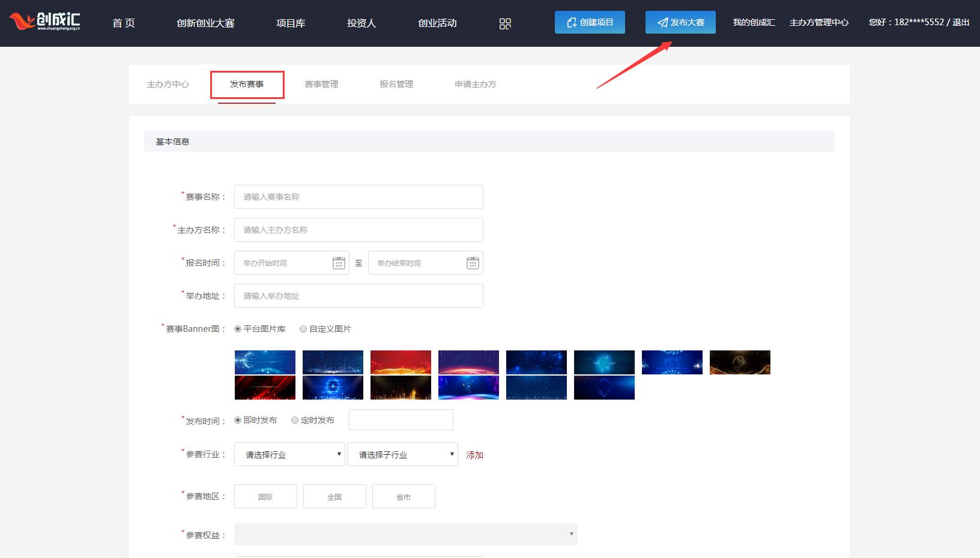Click the 添加 link
980x558 pixels.
click(x=474, y=455)
